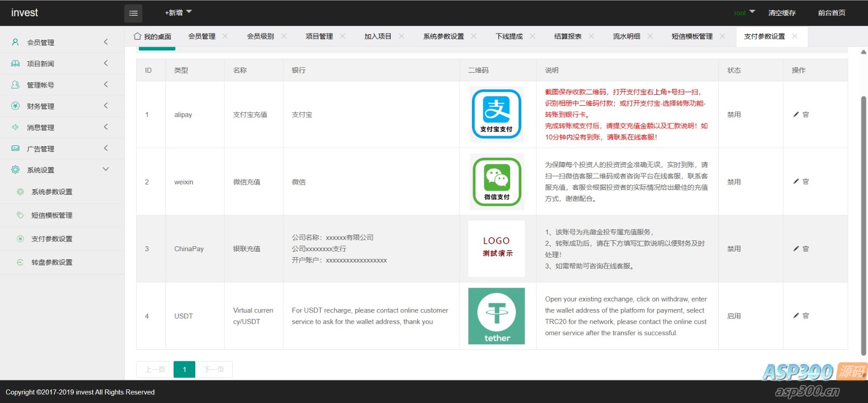868x403 pixels.
Task: Go to 前台首页 link
Action: [x=831, y=13]
